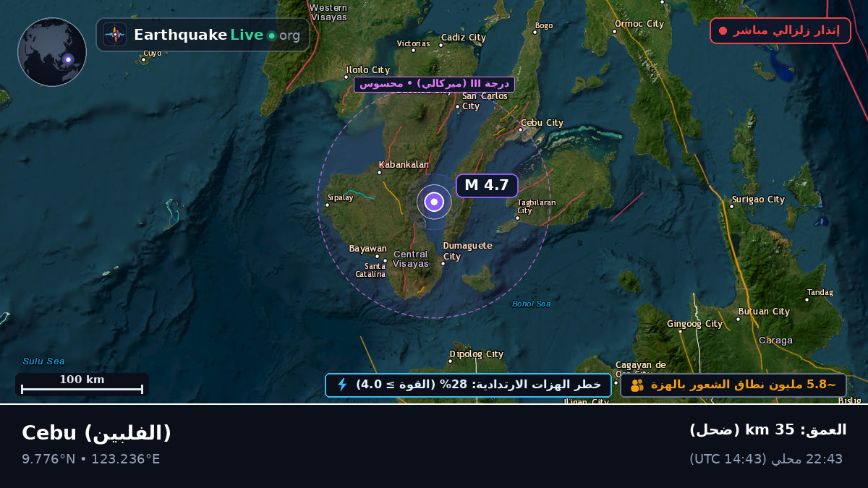868x488 pixels.
Task: Click the Caraga region label
Action: (x=775, y=341)
